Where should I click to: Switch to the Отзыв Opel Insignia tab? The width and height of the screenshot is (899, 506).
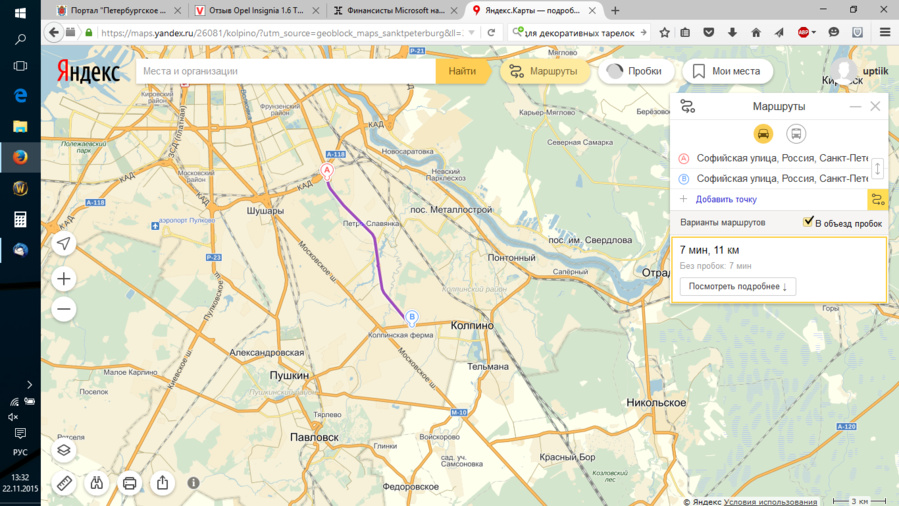(x=256, y=10)
